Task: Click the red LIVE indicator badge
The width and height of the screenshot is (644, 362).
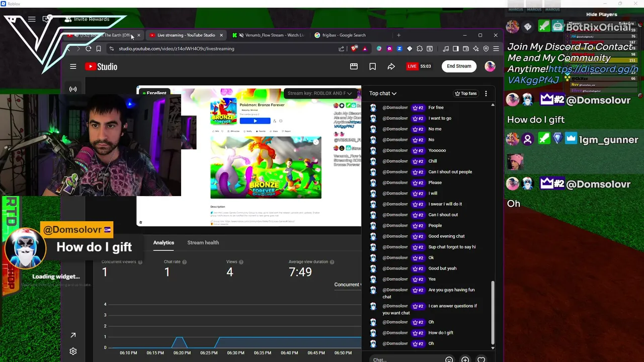Action: tap(412, 66)
